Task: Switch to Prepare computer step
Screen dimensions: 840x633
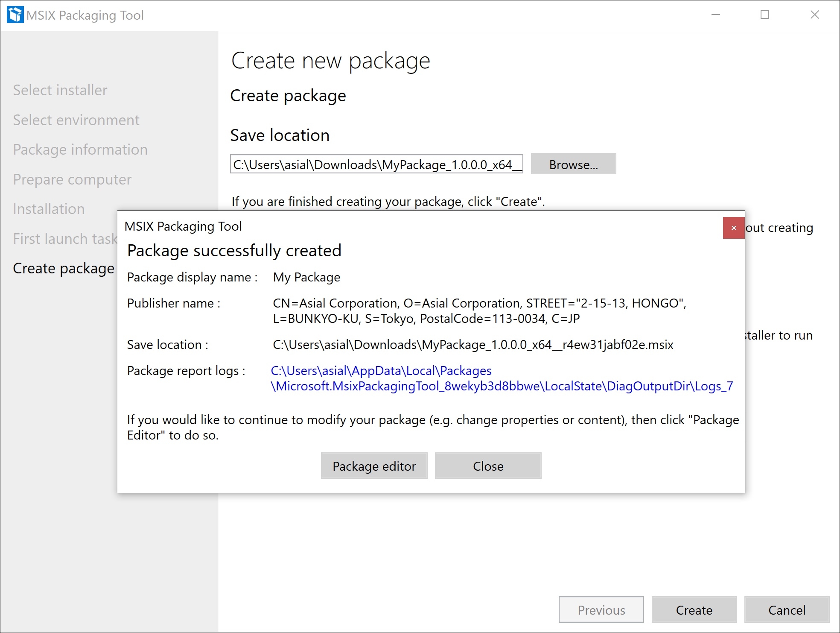Action: click(x=72, y=179)
